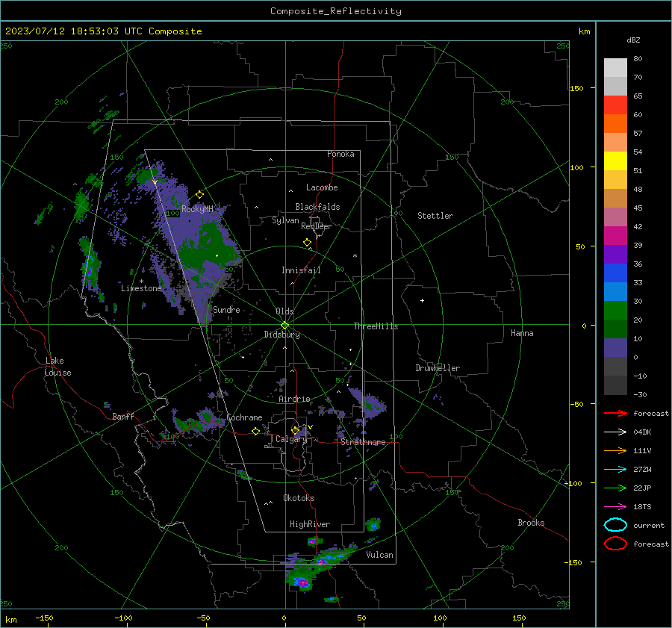Viewport: 672px width, 628px height.
Task: Click the bright green swatch below 30 dBZ
Action: pyautogui.click(x=615, y=310)
